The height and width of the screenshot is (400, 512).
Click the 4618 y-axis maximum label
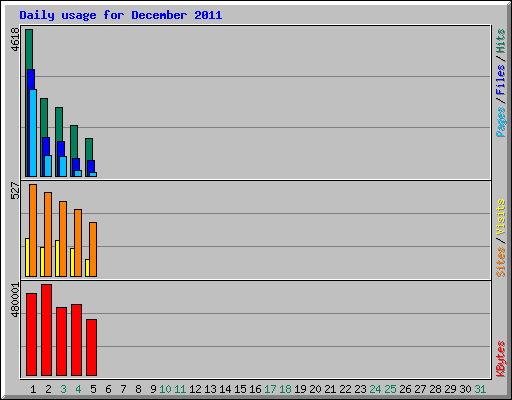tap(15, 40)
